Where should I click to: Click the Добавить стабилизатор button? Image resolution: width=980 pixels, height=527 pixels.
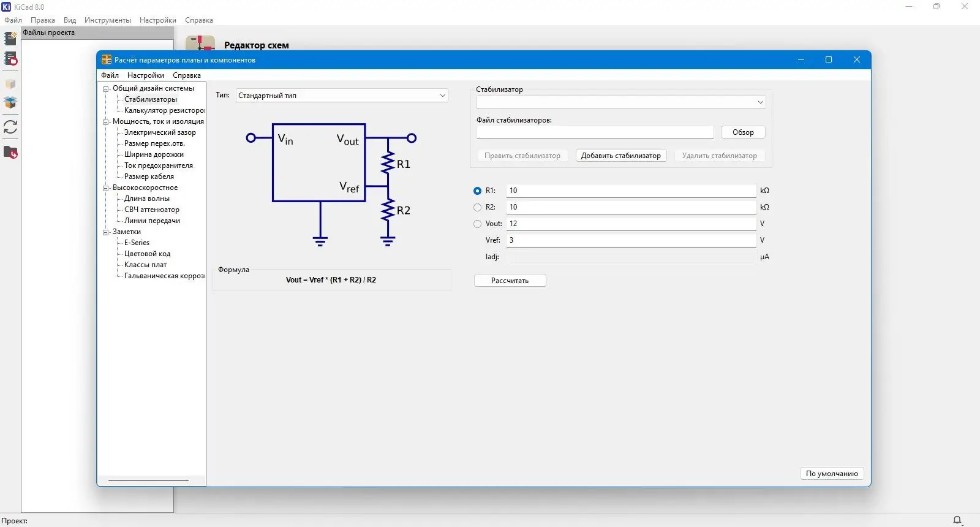tap(620, 156)
